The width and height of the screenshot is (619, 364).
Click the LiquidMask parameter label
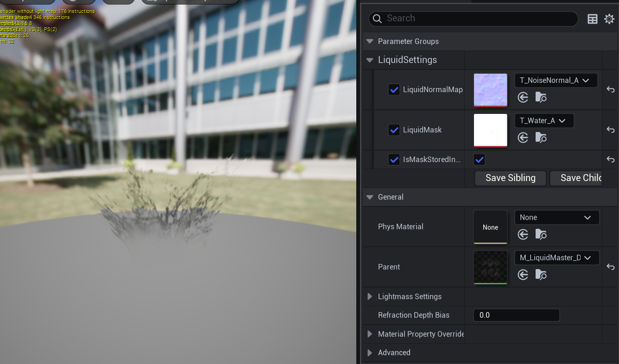[x=422, y=130]
